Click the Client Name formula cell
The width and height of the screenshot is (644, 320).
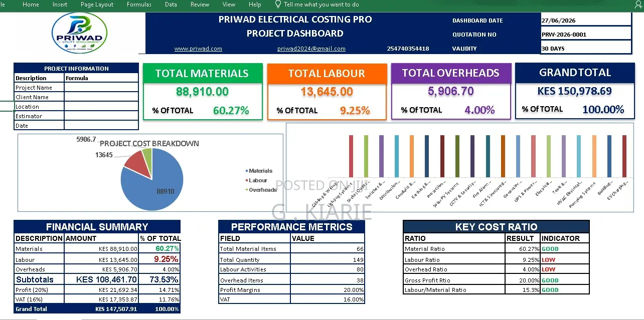[101, 97]
